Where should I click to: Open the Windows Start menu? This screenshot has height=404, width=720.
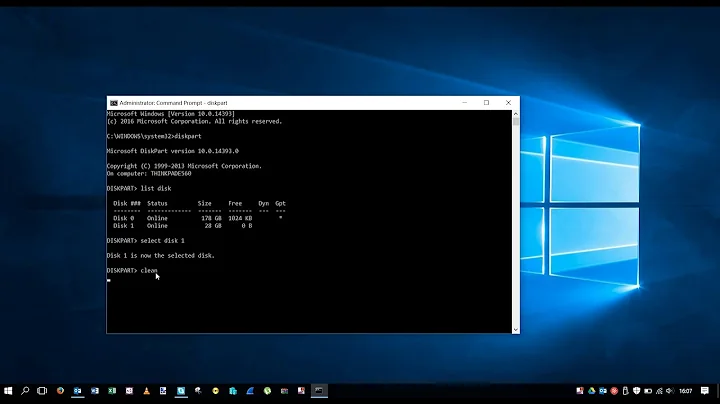8,391
